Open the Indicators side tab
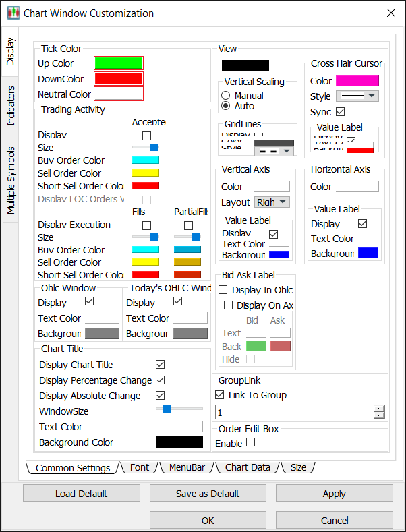 (10, 106)
